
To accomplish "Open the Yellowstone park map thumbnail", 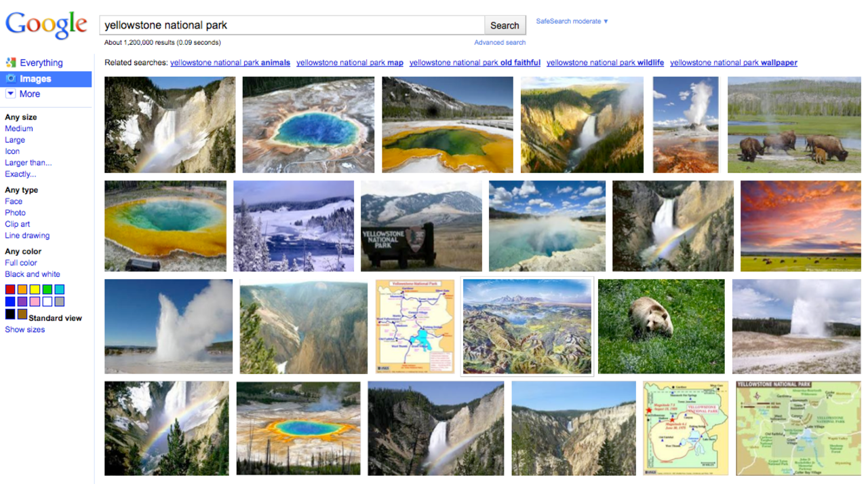I will point(414,327).
